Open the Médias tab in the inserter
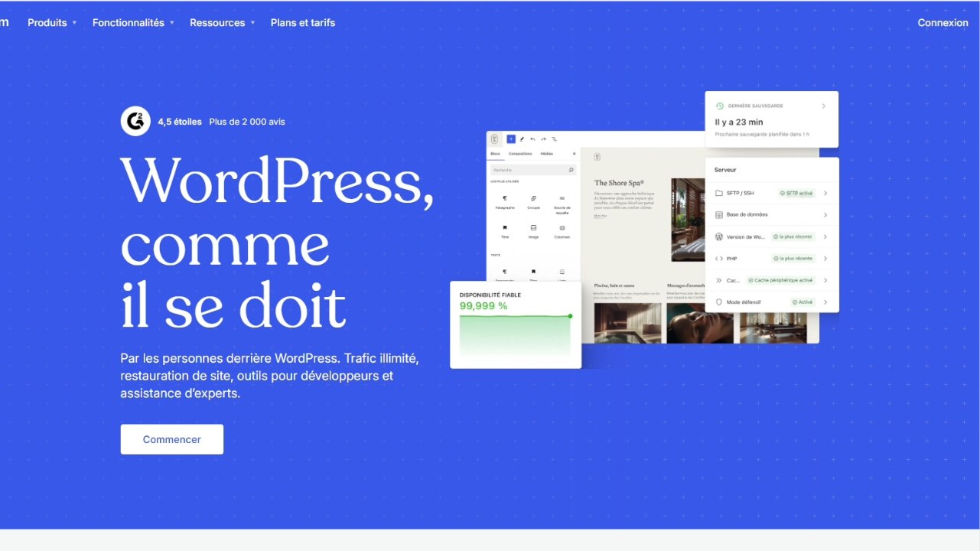This screenshot has width=980, height=551. (547, 154)
